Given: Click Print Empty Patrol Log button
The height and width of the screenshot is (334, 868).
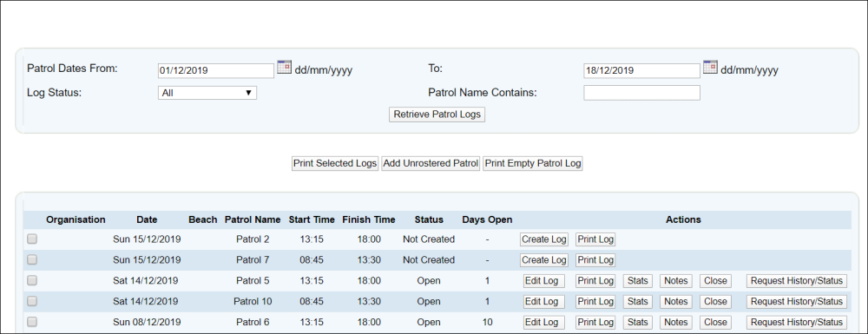Looking at the screenshot, I should (x=533, y=164).
